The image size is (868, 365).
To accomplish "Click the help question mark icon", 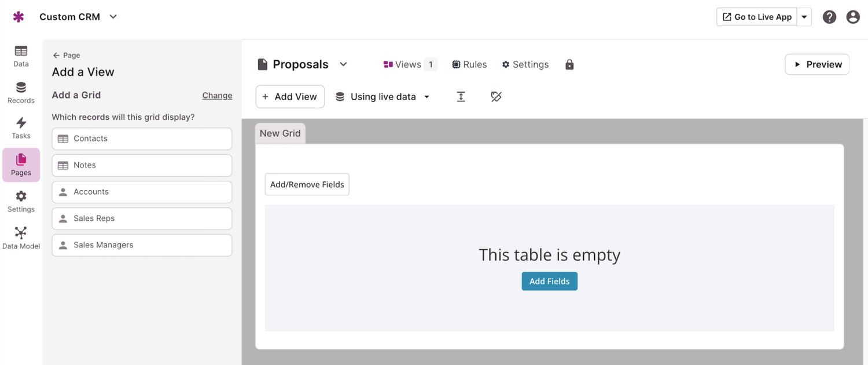I will 829,17.
